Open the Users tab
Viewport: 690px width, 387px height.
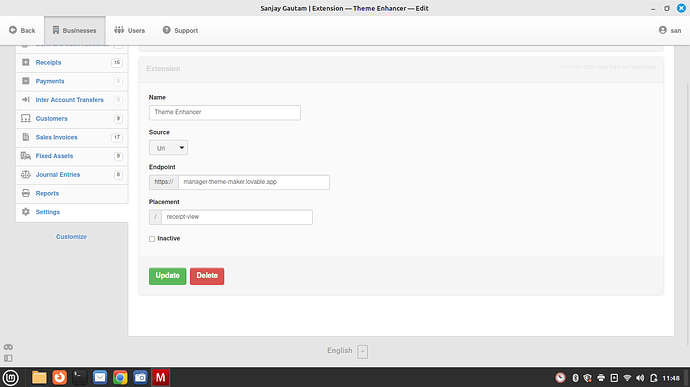(x=129, y=30)
